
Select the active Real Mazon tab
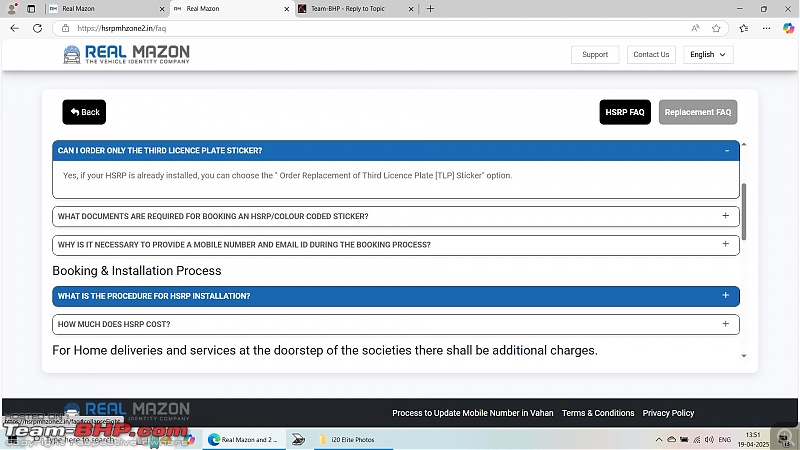(x=232, y=9)
